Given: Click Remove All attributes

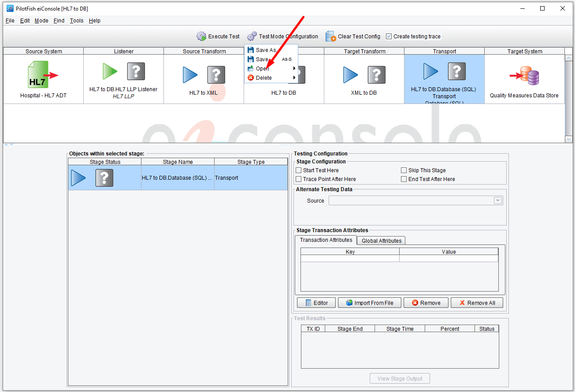Looking at the screenshot, I should [477, 303].
